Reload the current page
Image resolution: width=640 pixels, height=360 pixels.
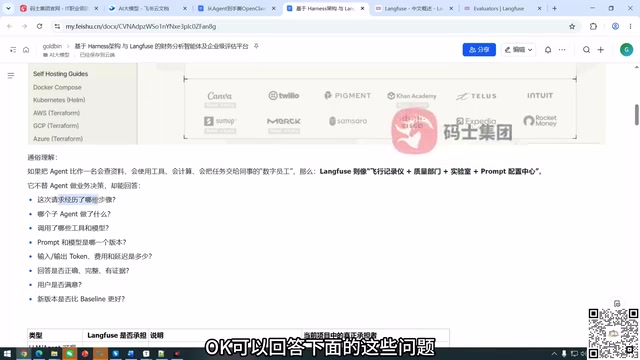(x=39, y=26)
